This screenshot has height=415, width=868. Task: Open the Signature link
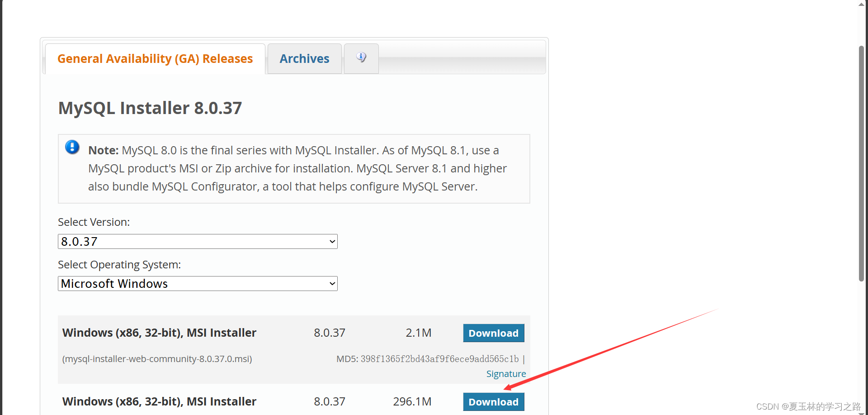point(506,374)
